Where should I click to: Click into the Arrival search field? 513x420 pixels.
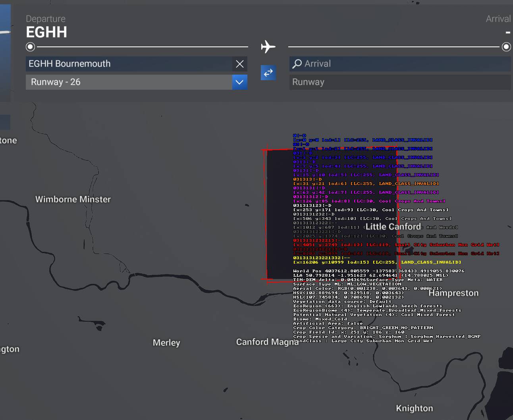coord(405,64)
